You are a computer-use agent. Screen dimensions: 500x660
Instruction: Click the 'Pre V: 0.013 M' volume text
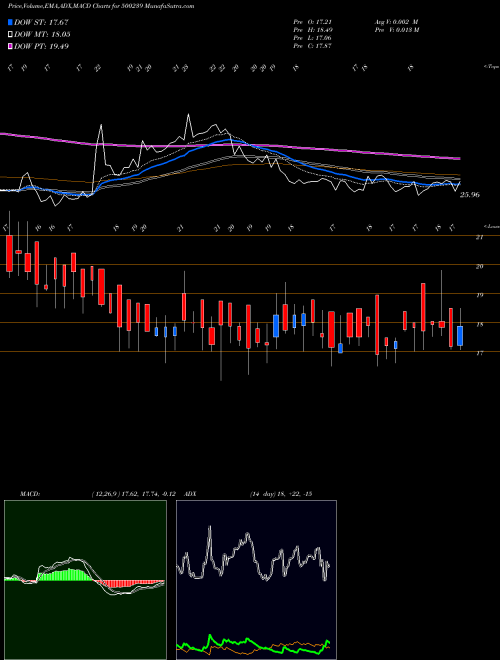pos(397,30)
